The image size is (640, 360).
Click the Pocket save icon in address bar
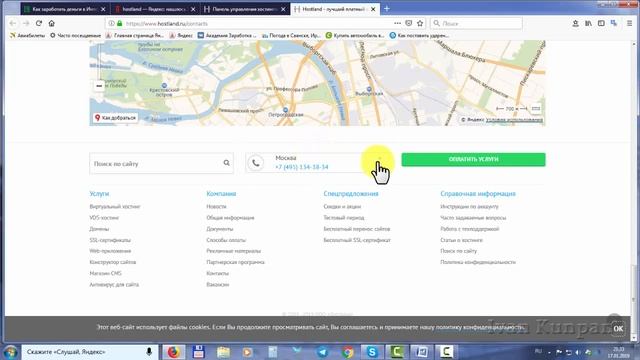click(x=409, y=23)
